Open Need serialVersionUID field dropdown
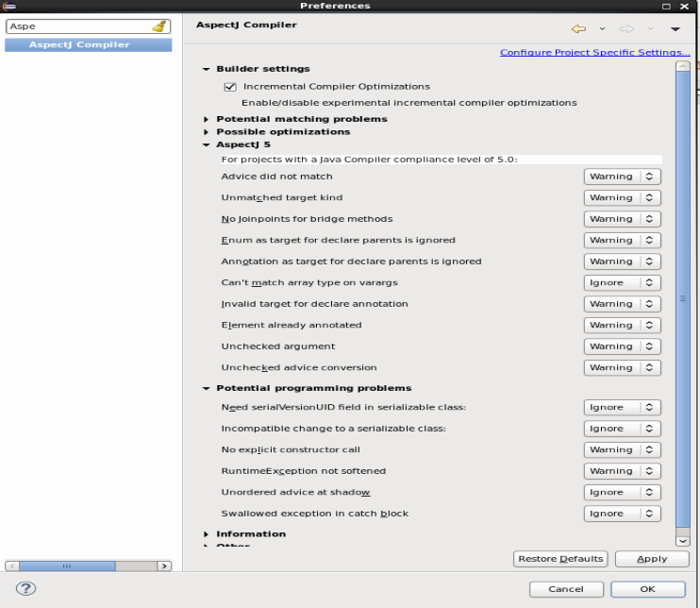700x608 pixels. tap(622, 408)
